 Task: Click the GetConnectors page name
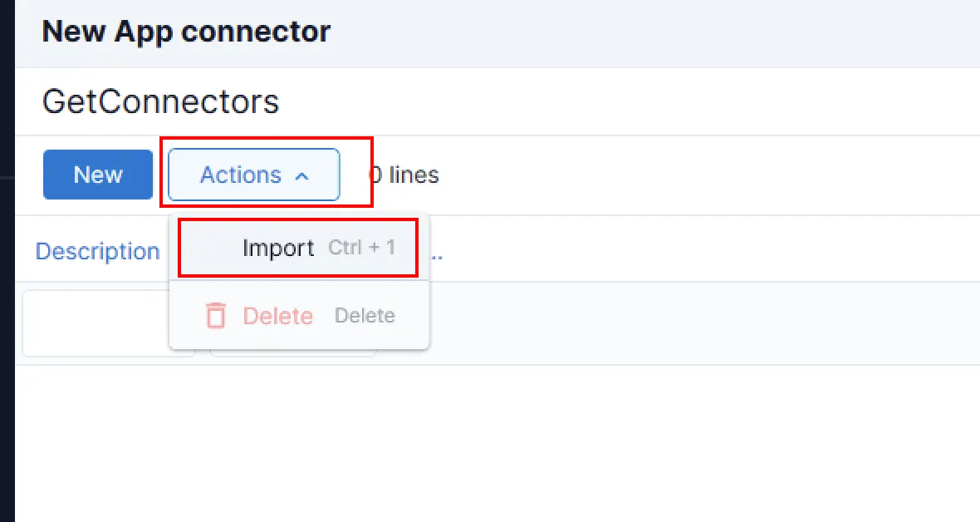click(x=160, y=102)
